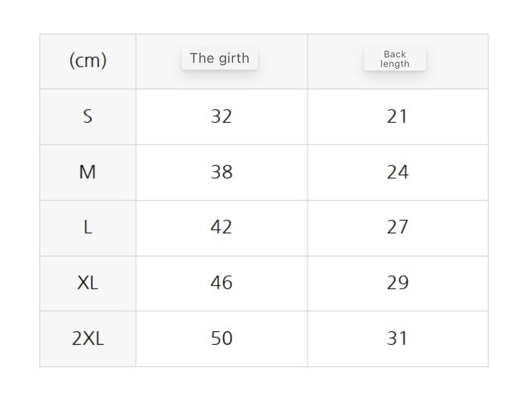This screenshot has height=412, width=532.
Task: Choose the girth value 50 cell
Action: click(x=221, y=339)
